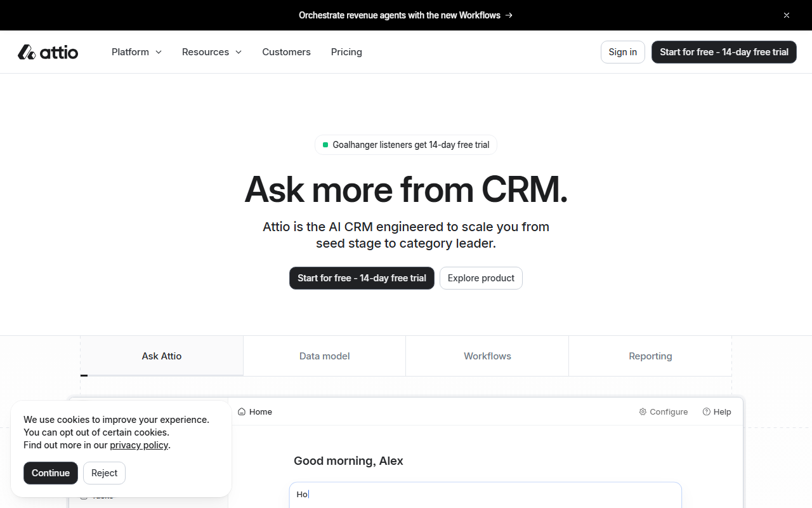Open the Customers page
The height and width of the screenshot is (508, 812).
(x=286, y=52)
